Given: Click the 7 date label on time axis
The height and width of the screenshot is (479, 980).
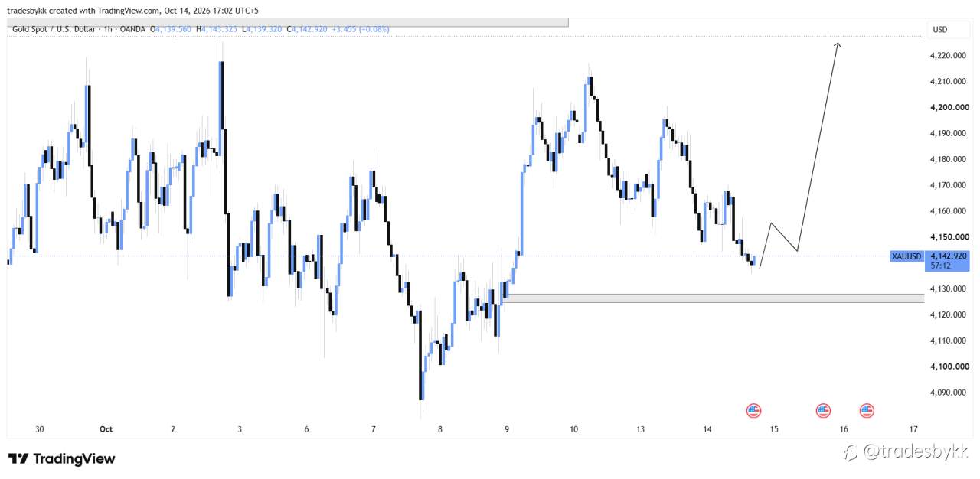Looking at the screenshot, I should pos(373,430).
